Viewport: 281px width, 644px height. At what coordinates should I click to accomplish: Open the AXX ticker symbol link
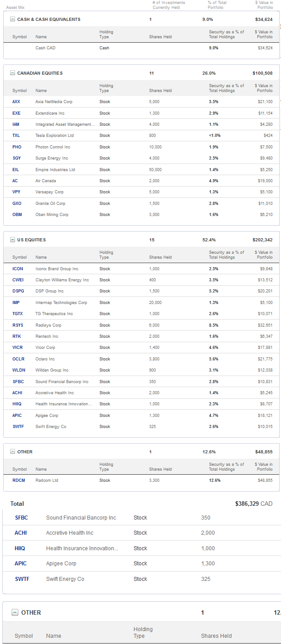click(16, 102)
